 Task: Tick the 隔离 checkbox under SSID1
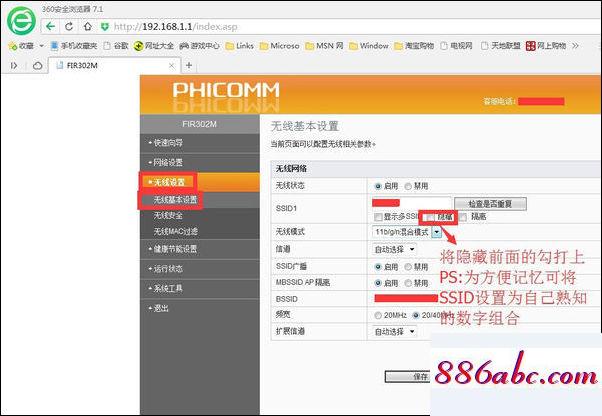(463, 218)
